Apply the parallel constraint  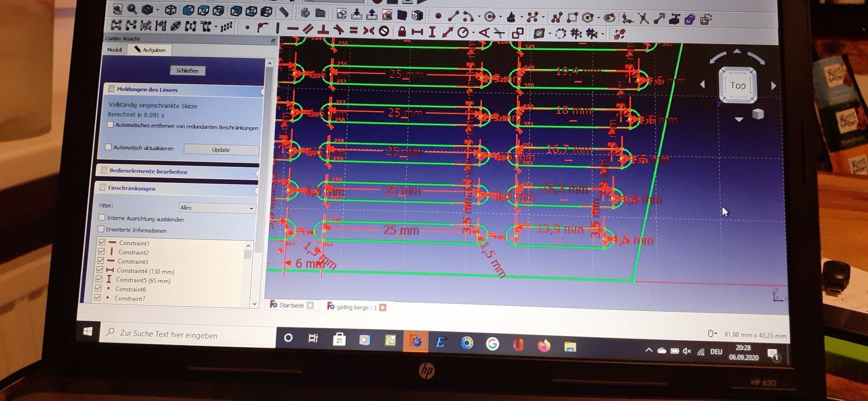308,29
